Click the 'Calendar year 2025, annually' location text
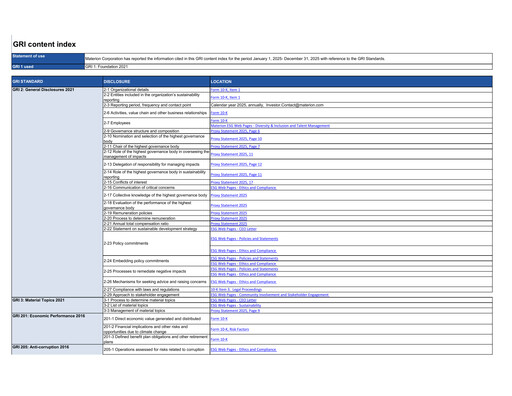512x396 pixels. click(x=267, y=105)
